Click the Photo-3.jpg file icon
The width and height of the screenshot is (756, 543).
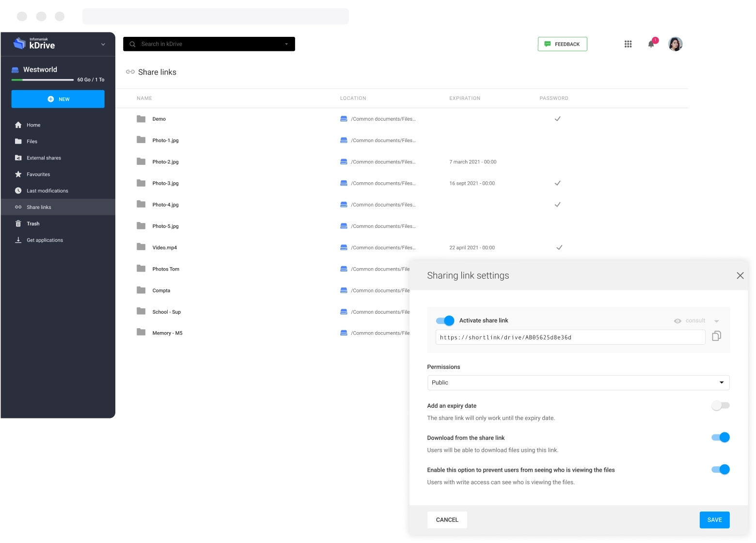click(x=141, y=183)
